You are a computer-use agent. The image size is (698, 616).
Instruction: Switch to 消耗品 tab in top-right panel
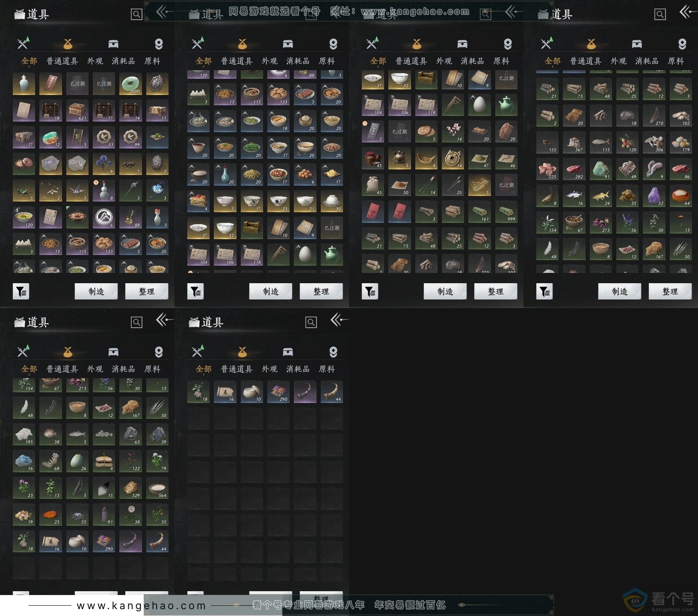pyautogui.click(x=647, y=61)
